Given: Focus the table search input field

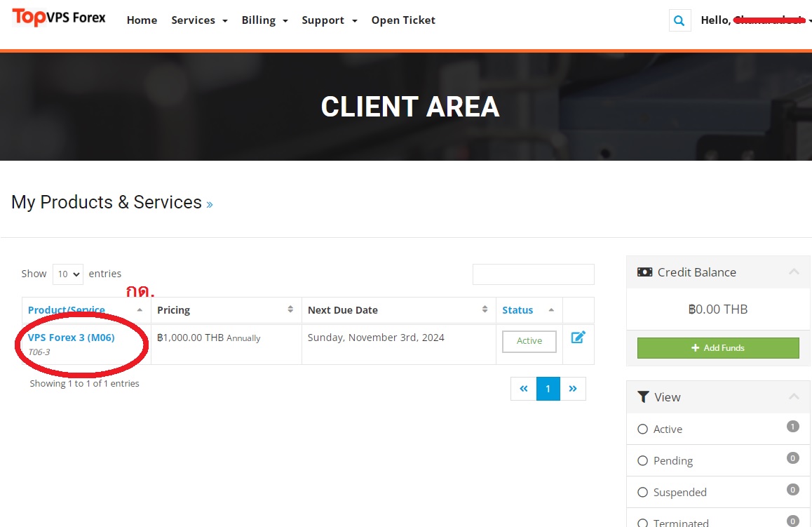Looking at the screenshot, I should click(534, 274).
